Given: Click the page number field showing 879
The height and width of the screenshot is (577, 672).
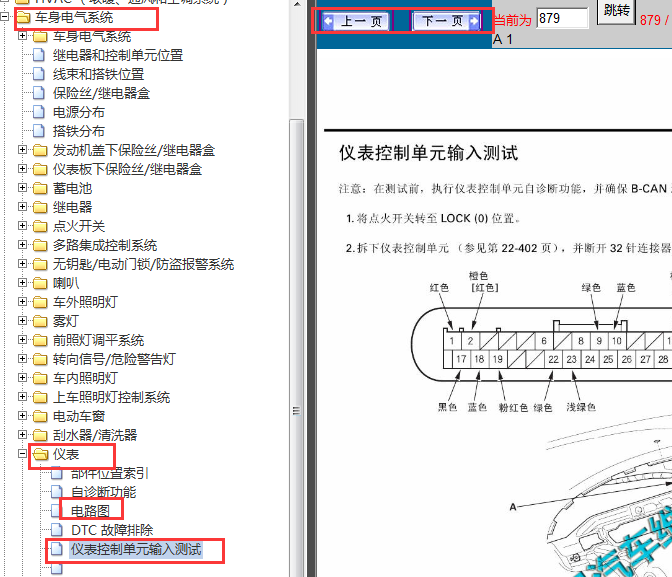Looking at the screenshot, I should (x=562, y=18).
